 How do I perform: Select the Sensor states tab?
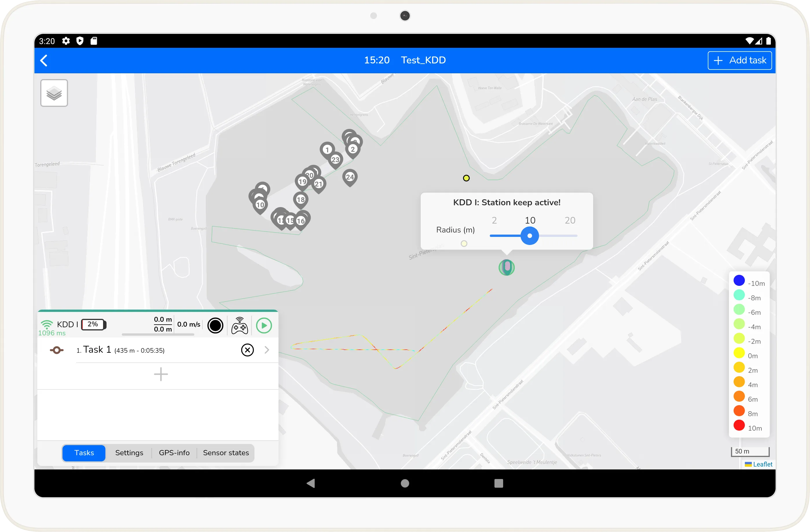click(x=226, y=452)
